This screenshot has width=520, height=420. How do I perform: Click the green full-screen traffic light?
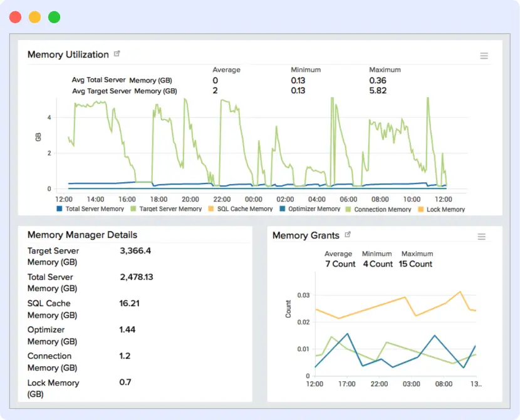(x=54, y=17)
